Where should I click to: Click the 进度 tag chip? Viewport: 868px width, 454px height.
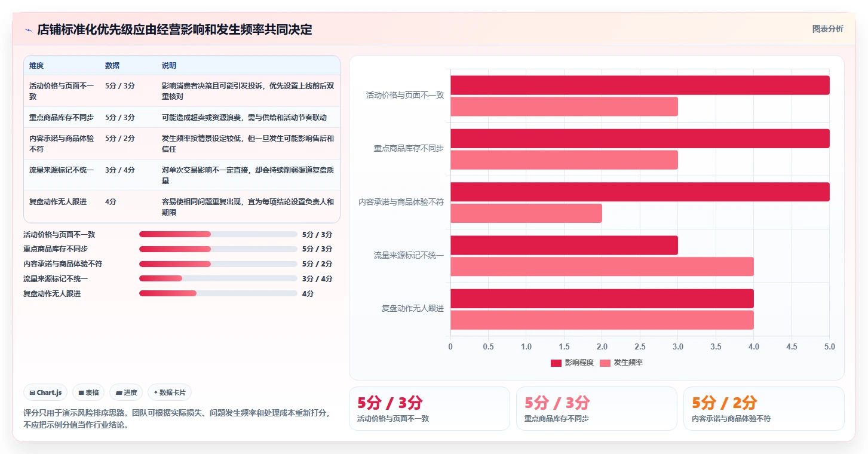pos(126,392)
